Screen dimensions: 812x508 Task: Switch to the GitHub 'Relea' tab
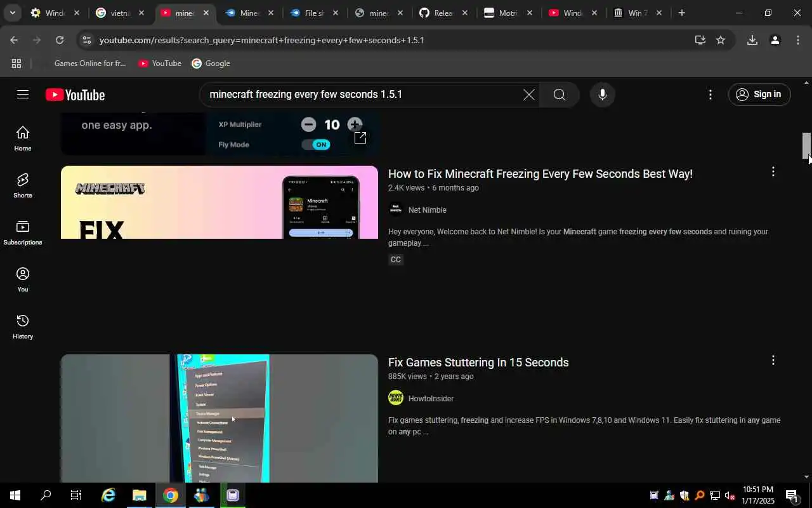(x=442, y=13)
